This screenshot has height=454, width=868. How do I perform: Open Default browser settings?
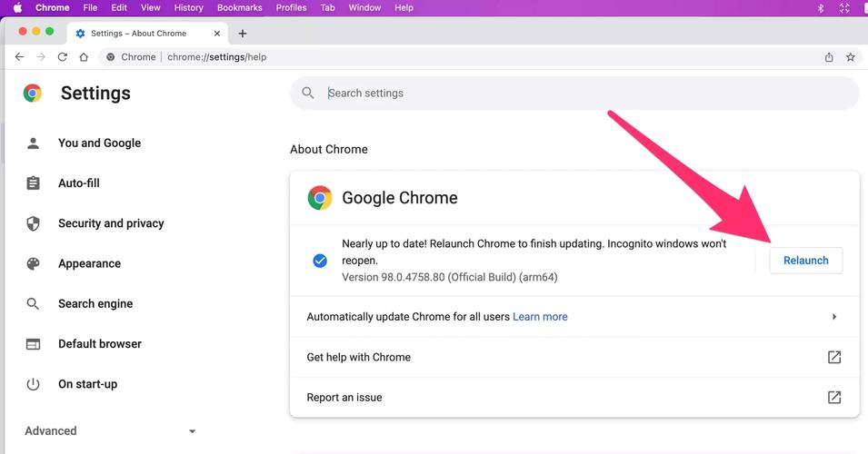[x=100, y=344]
